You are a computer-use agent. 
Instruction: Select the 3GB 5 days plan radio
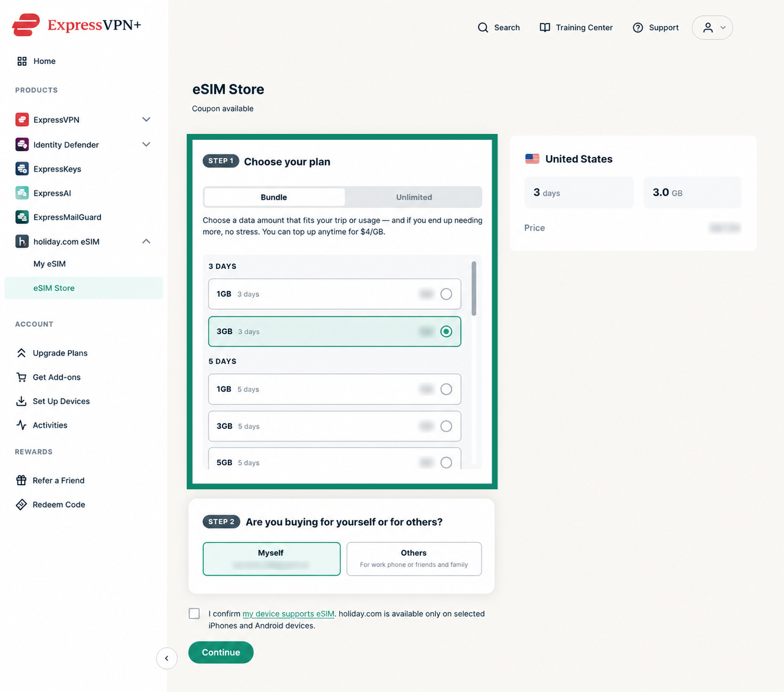446,426
